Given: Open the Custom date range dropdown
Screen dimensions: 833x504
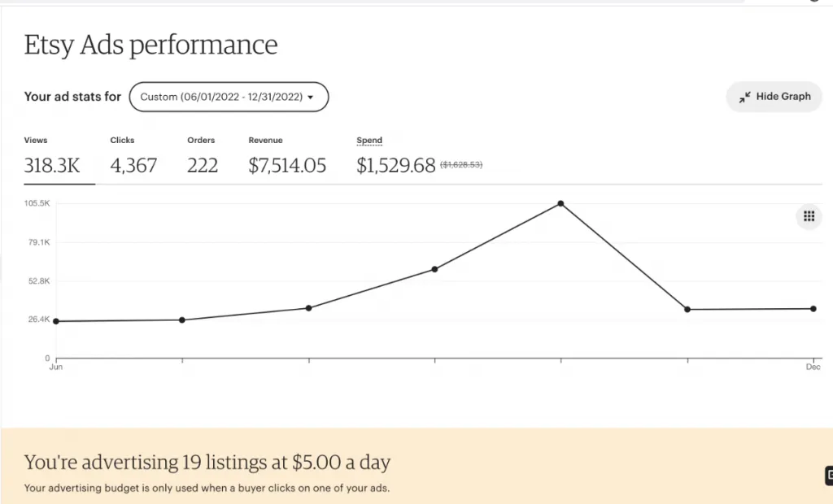Looking at the screenshot, I should click(x=229, y=97).
